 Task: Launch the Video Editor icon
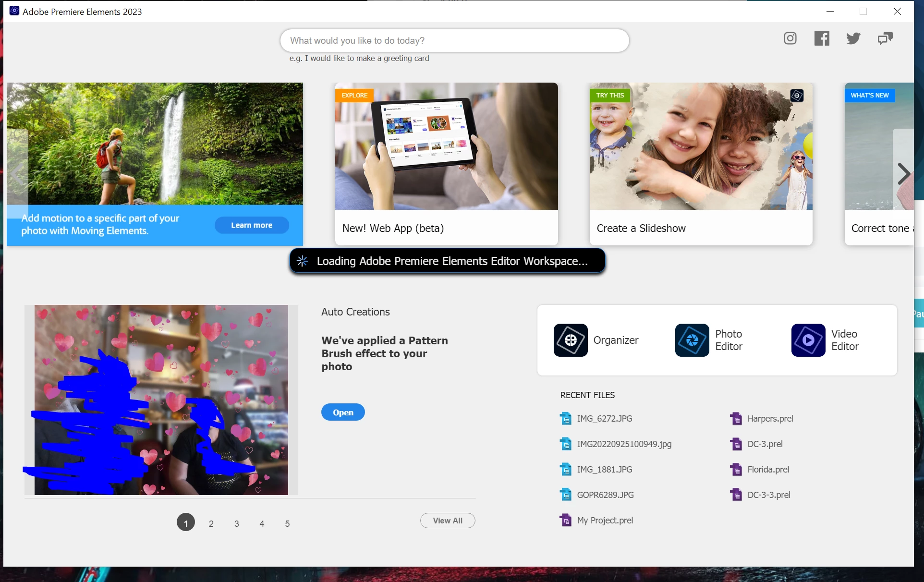808,340
